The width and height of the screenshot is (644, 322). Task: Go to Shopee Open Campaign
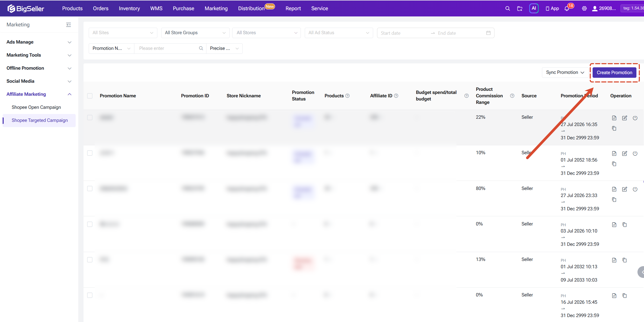36,107
